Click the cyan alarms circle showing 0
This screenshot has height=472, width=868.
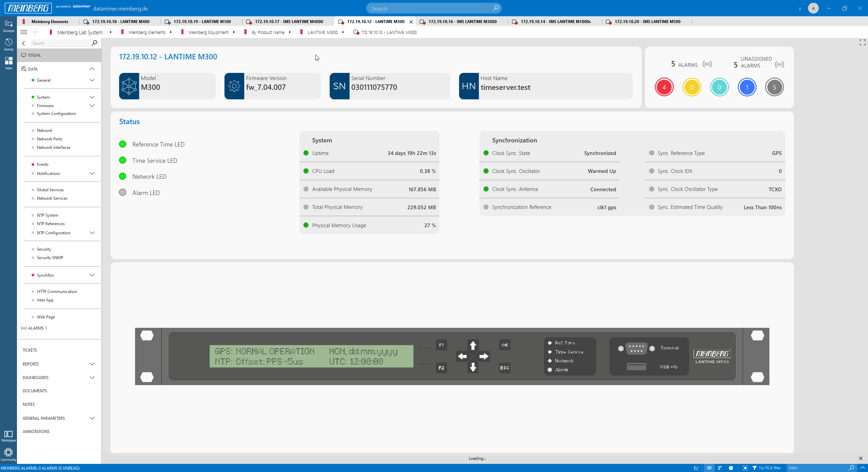[x=719, y=87]
